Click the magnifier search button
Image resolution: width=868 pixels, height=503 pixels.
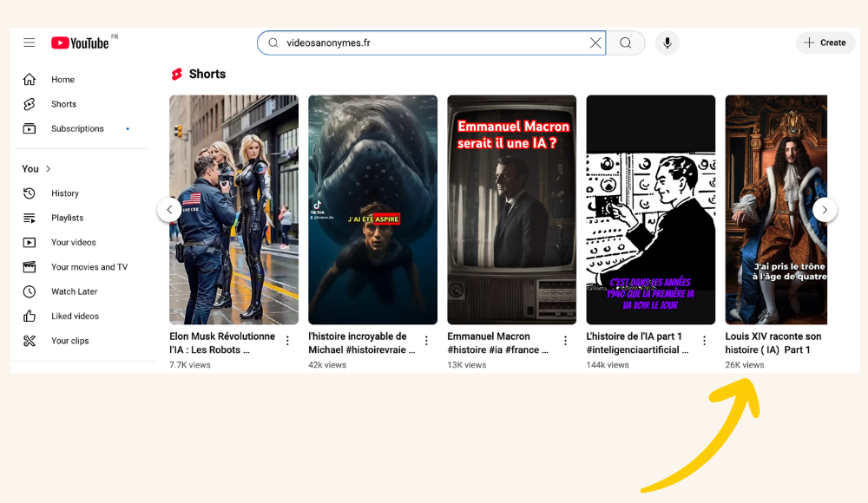pyautogui.click(x=626, y=42)
